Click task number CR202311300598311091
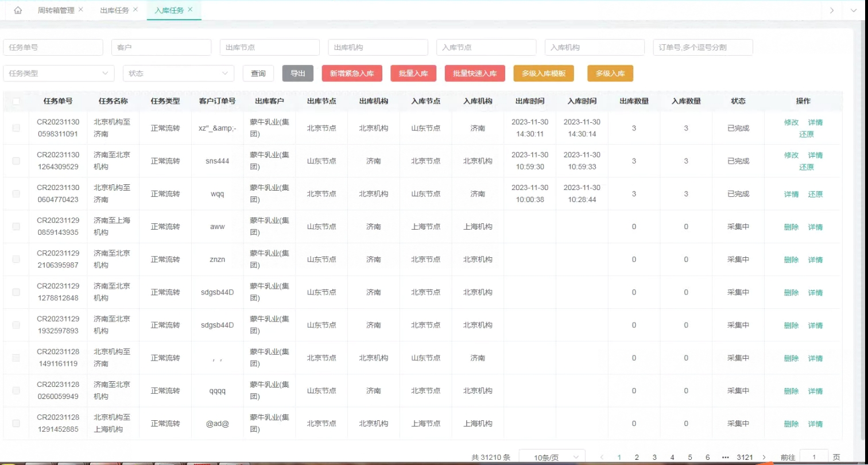 tap(58, 128)
